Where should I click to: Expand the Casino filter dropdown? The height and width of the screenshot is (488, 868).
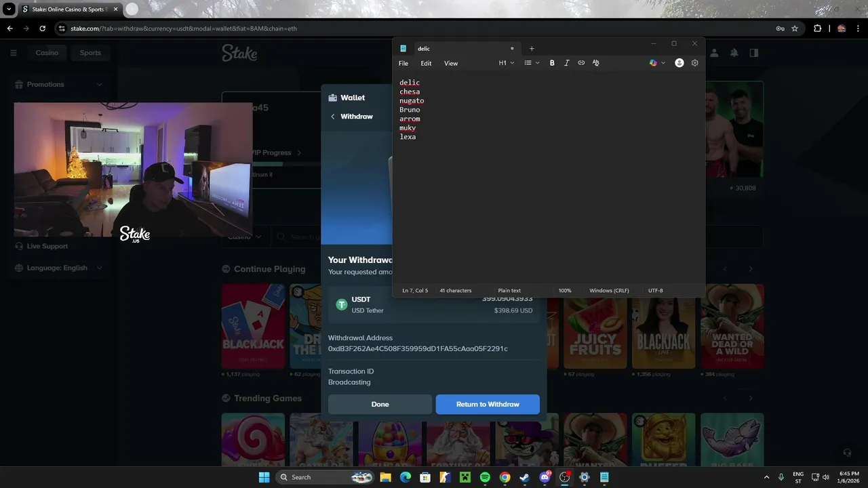coord(244,237)
